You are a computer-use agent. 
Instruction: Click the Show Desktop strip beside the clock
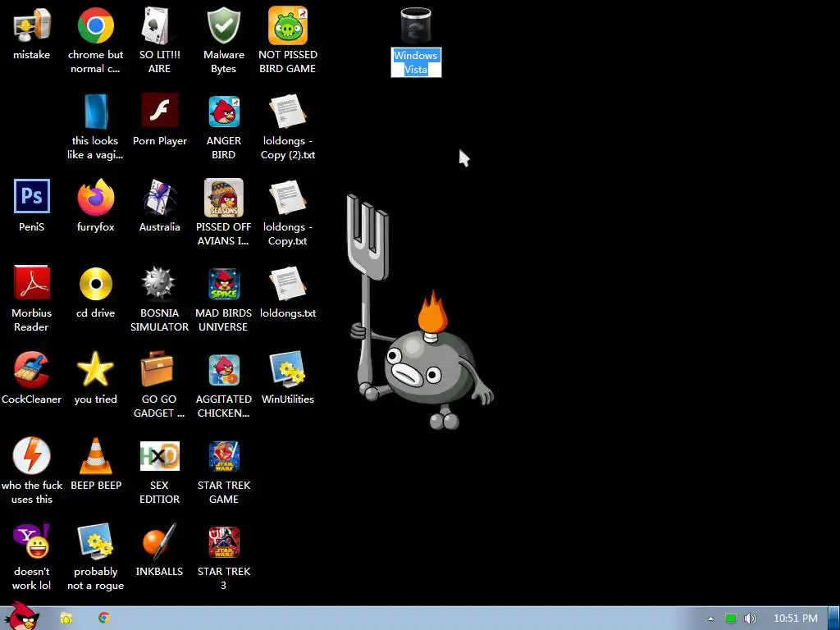pyautogui.click(x=834, y=619)
